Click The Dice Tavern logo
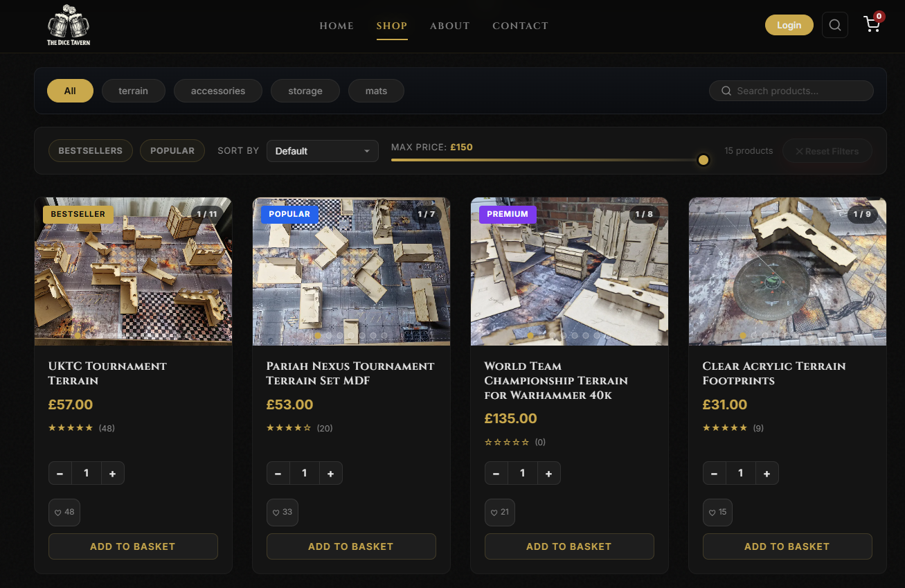Image resolution: width=905 pixels, height=588 pixels. coord(67,25)
